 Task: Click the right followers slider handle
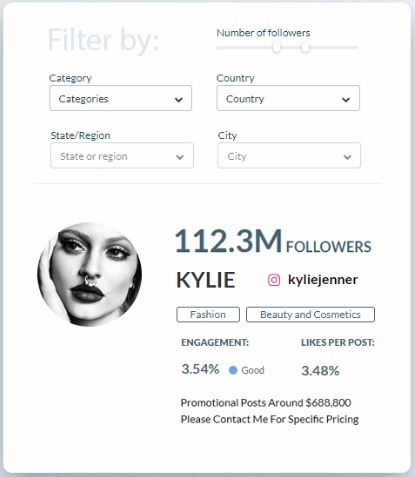305,47
